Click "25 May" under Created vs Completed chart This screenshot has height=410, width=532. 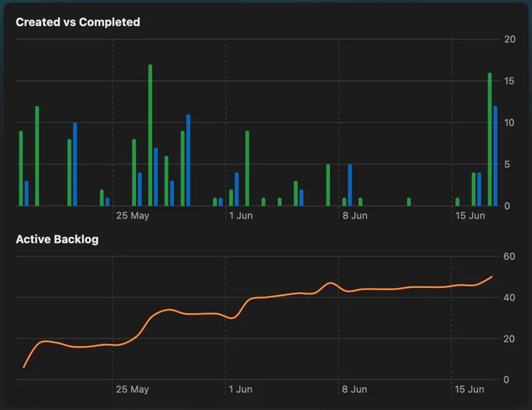point(132,215)
